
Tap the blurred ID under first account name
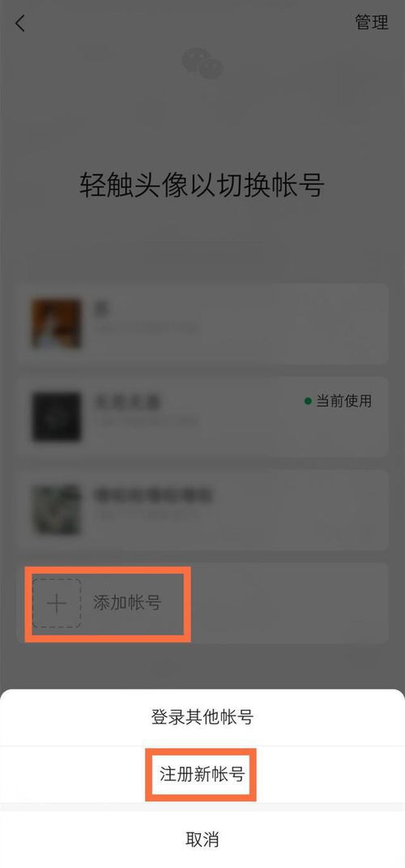tap(146, 329)
